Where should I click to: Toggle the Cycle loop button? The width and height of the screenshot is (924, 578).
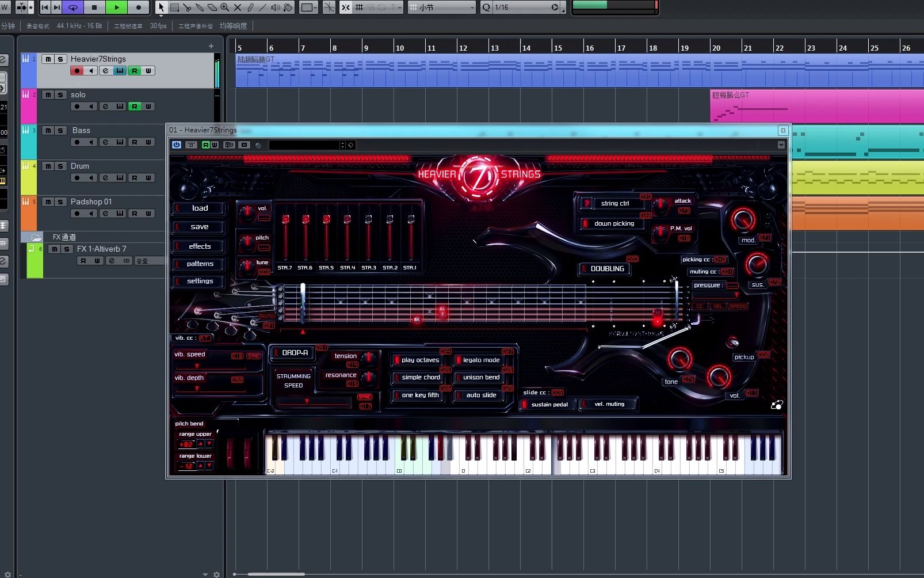point(73,7)
